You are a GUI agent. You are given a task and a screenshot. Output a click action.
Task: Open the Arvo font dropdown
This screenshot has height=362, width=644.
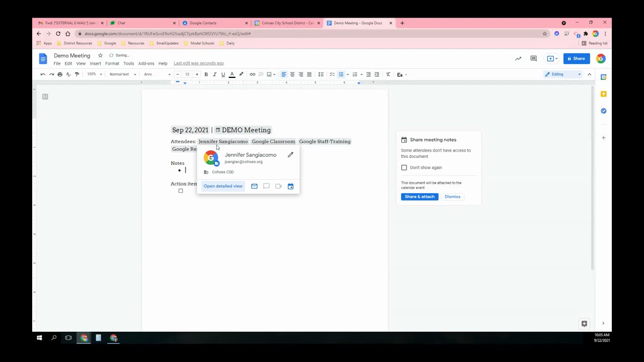coord(157,74)
